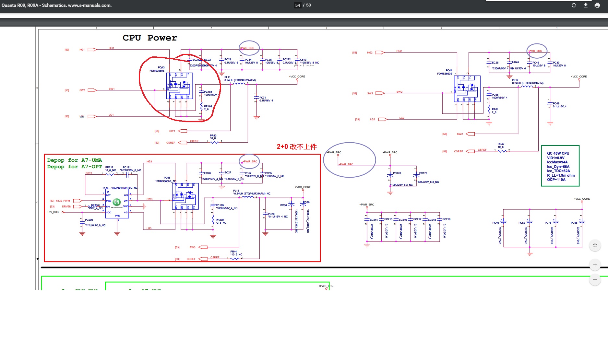Click the PQ44 FDMS3660S MOSFET symbol

[x=467, y=88]
